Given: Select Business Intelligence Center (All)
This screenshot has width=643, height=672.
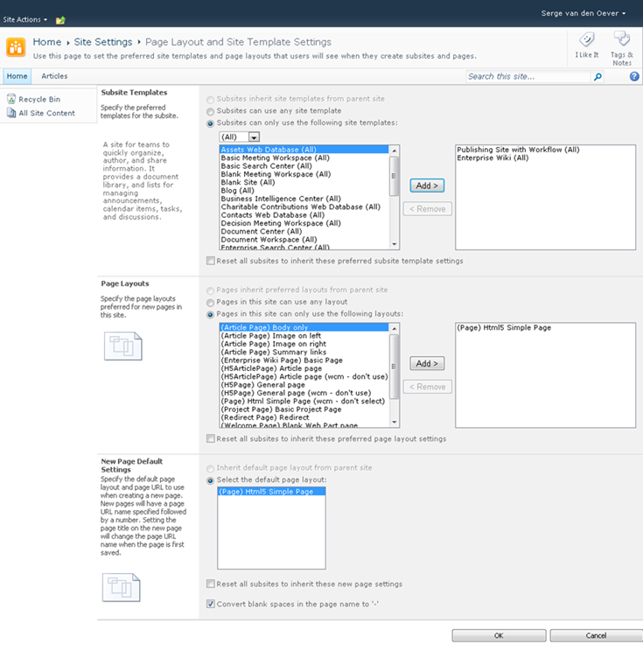Looking at the screenshot, I should click(304, 199).
